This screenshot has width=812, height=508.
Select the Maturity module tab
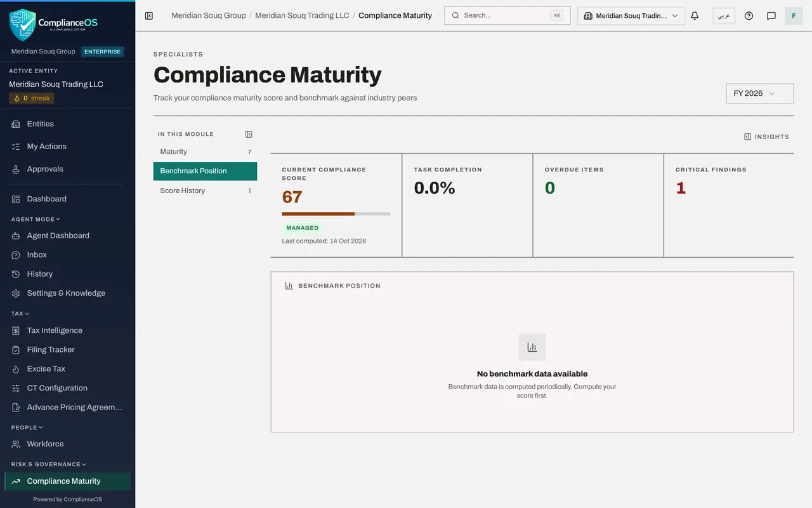tap(205, 152)
